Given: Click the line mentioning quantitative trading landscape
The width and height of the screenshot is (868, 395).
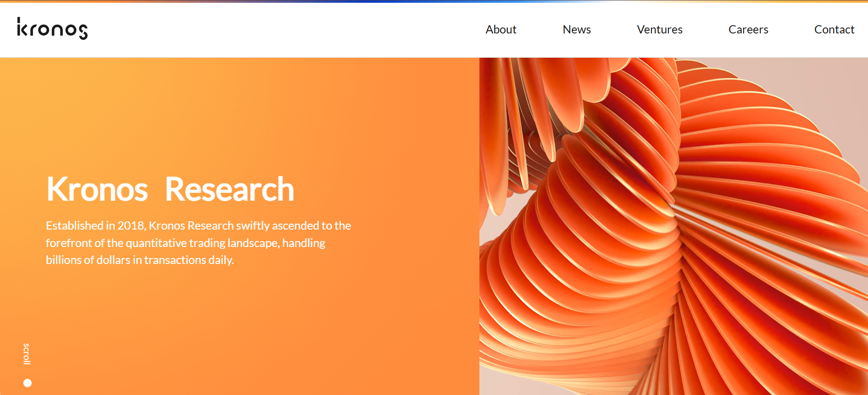Looking at the screenshot, I should [x=185, y=243].
